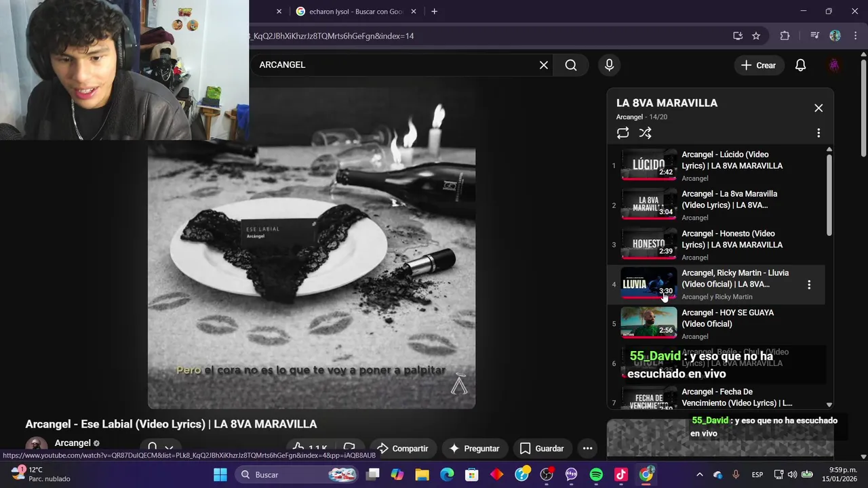Open Spotify from the taskbar
Image resolution: width=868 pixels, height=488 pixels.
[596, 474]
